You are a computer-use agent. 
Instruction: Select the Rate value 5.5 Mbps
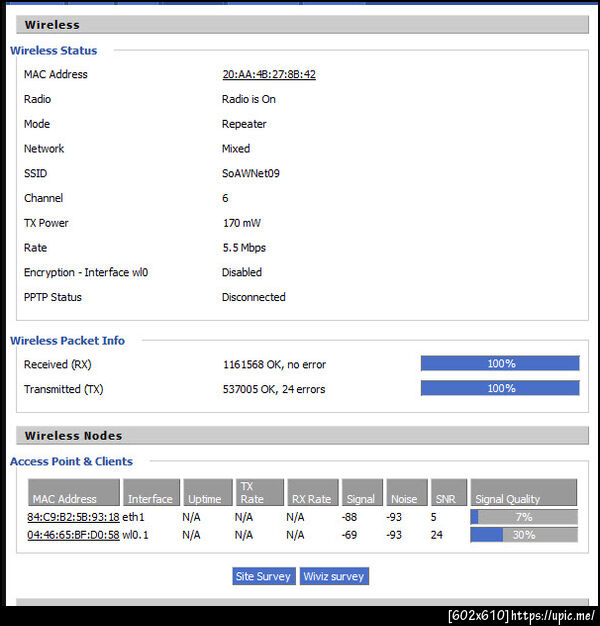click(x=244, y=248)
